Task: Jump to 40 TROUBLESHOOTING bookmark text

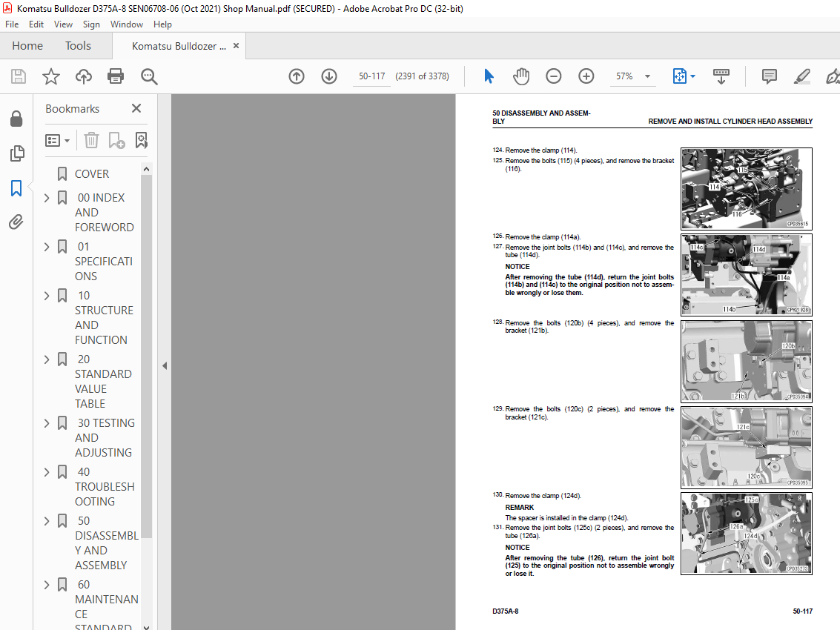Action: 105,486
